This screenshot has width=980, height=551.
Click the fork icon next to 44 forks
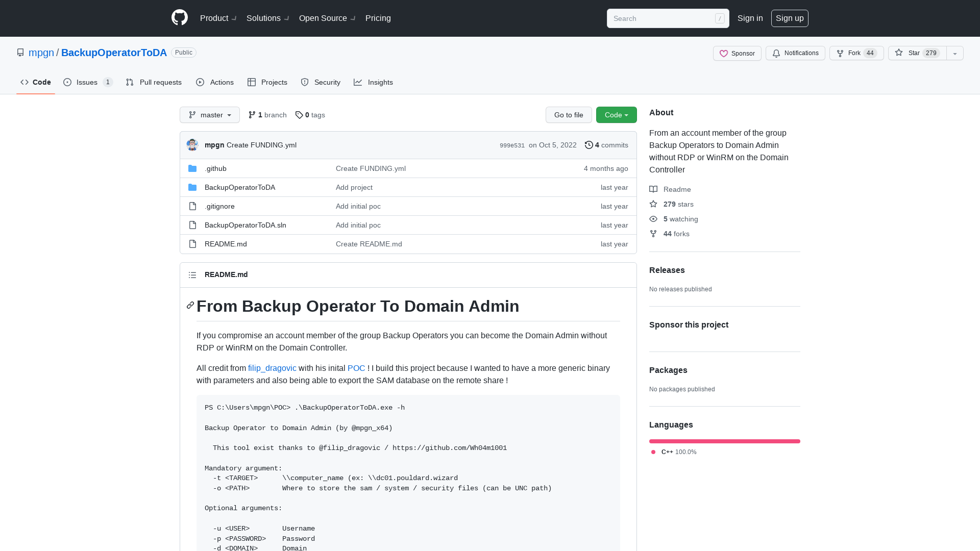(x=653, y=234)
